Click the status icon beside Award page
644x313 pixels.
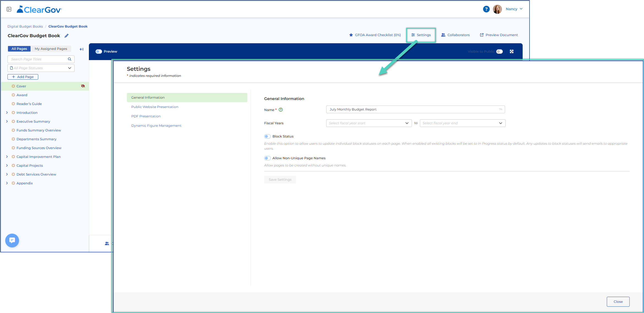click(13, 95)
